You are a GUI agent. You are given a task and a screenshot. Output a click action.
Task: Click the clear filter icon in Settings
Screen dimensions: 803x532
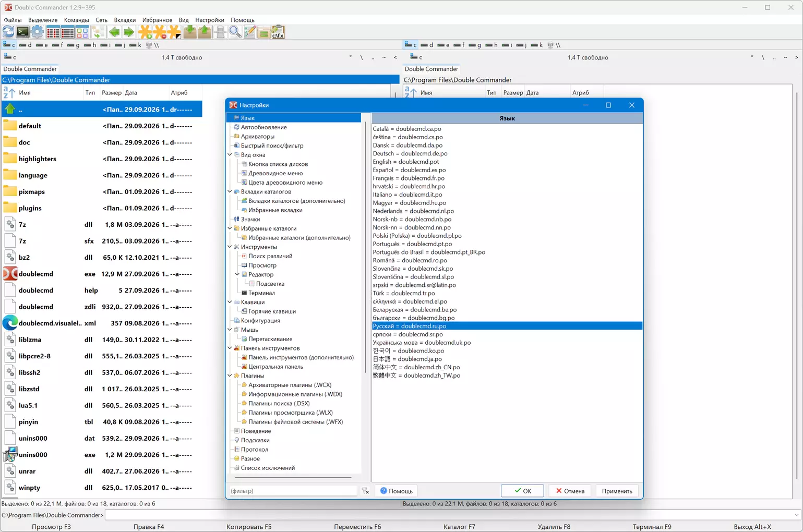365,491
